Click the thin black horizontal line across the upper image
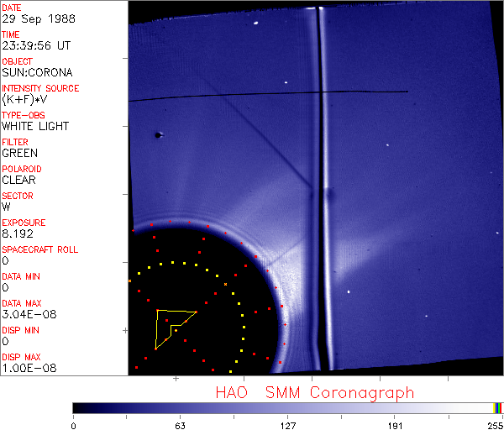 (x=269, y=95)
